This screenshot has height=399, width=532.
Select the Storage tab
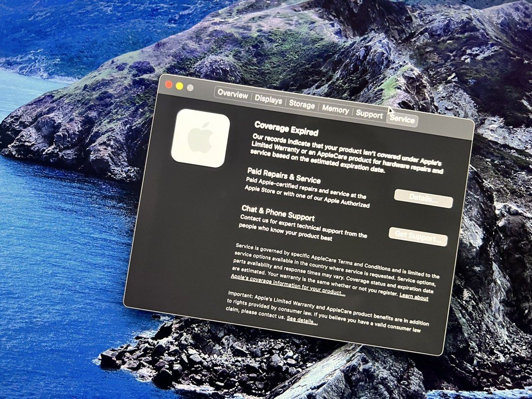click(301, 105)
